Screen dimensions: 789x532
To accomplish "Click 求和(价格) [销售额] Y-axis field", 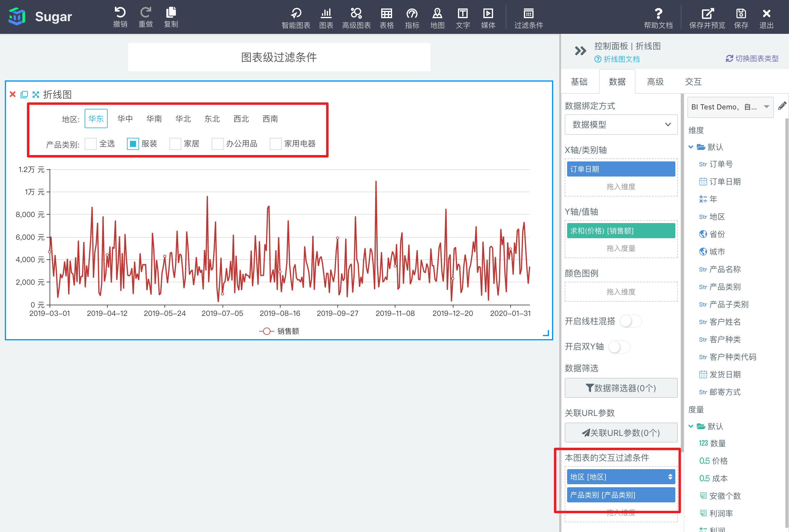I will tap(621, 231).
